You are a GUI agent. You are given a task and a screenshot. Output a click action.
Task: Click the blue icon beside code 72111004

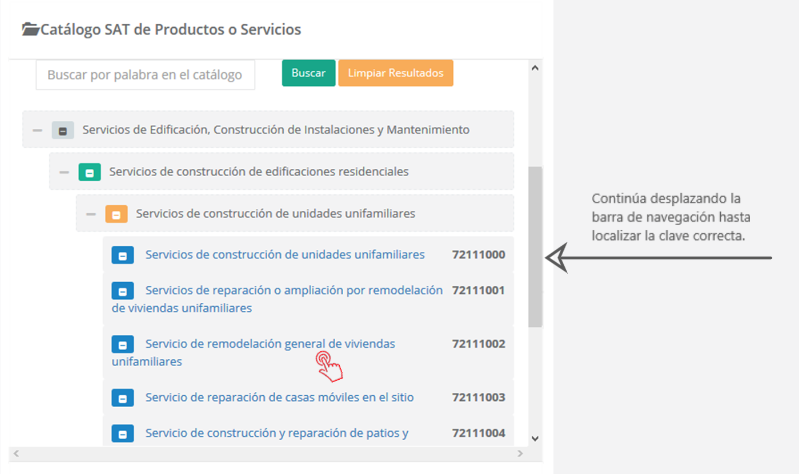tap(122, 434)
